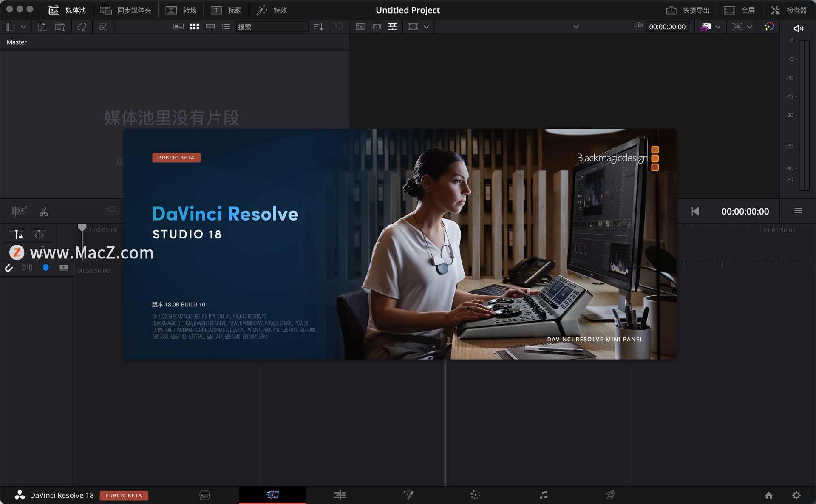This screenshot has width=816, height=504.
Task: Open the media pool sort order menu
Action: pyautogui.click(x=319, y=27)
